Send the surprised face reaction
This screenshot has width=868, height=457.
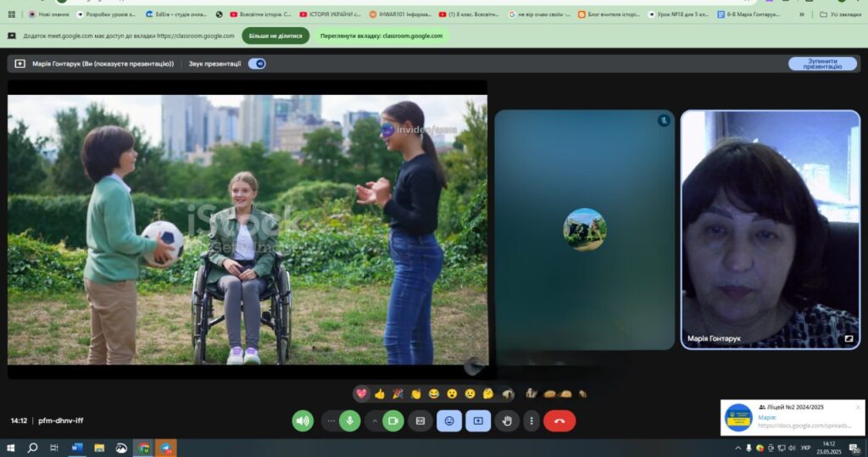coord(452,394)
